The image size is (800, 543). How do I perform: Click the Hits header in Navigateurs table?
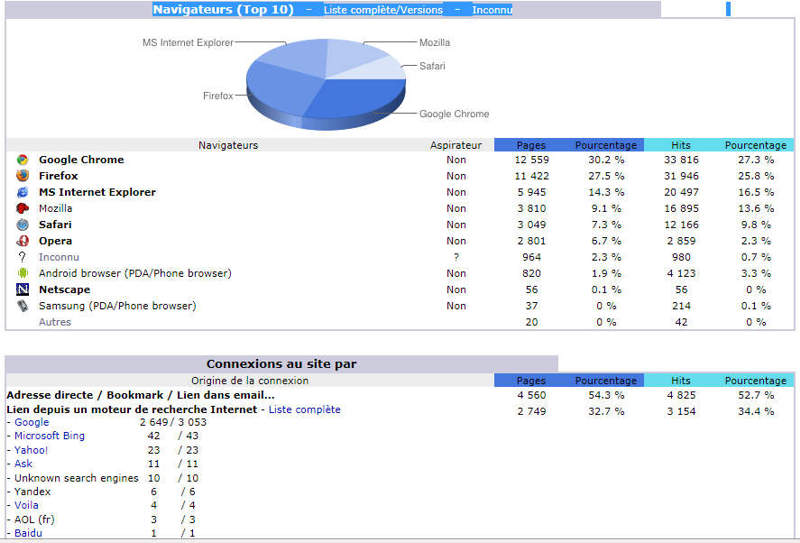[x=681, y=145]
